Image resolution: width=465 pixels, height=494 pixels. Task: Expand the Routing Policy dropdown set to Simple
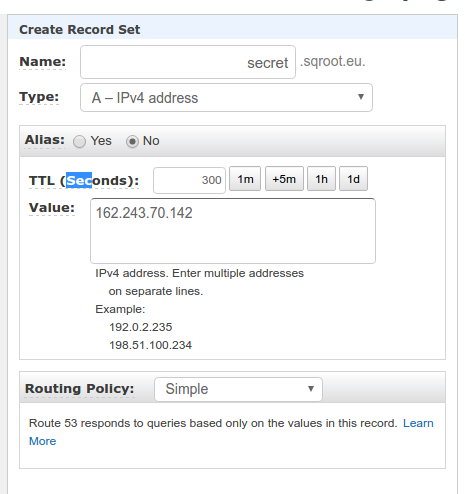238,389
